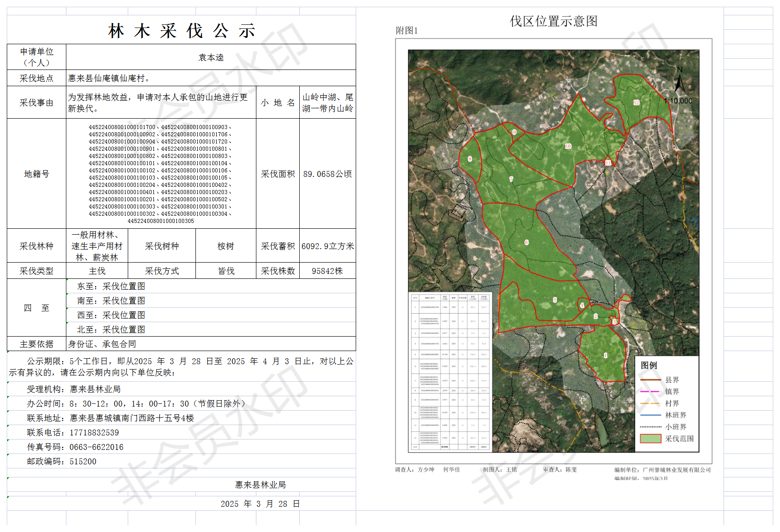Select the 地籍号 label cell
Image resolution: width=780 pixels, height=532 pixels.
click(x=37, y=174)
